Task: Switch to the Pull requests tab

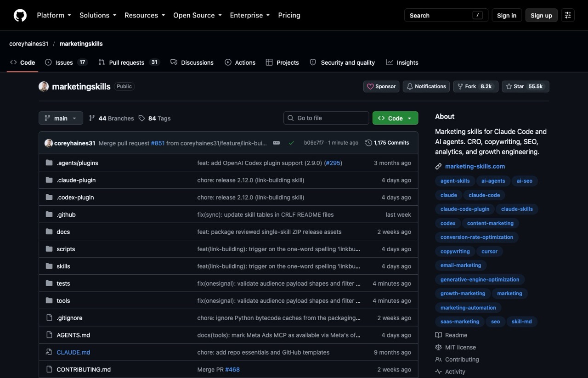Action: tap(129, 62)
